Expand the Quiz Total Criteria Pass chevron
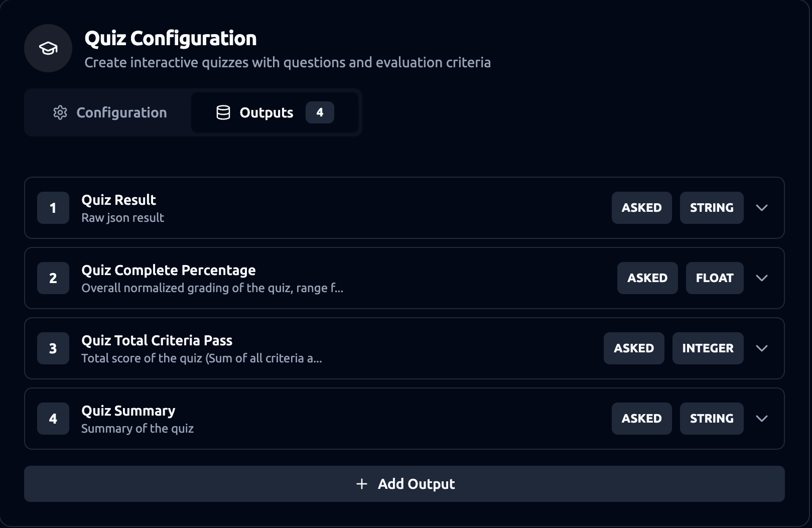This screenshot has width=812, height=528. (x=762, y=348)
